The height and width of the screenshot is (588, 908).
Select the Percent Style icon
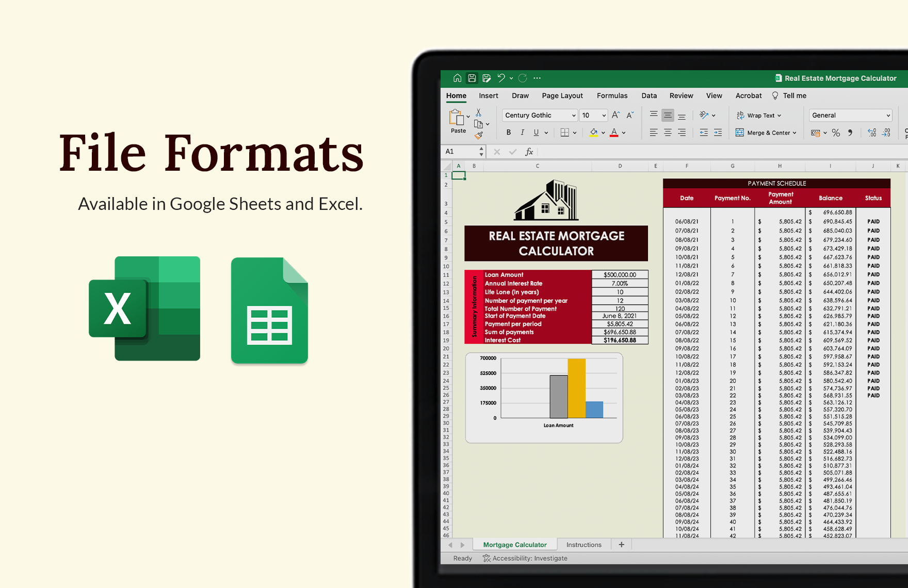(836, 133)
